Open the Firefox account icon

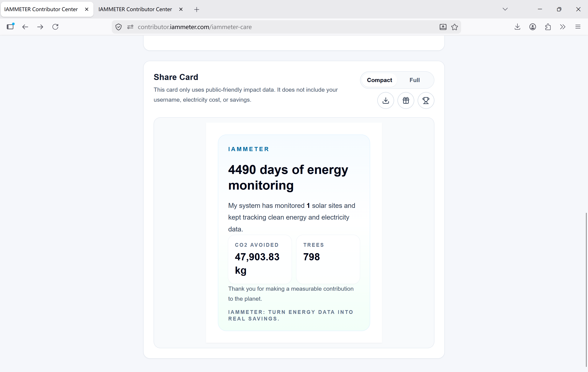(533, 27)
